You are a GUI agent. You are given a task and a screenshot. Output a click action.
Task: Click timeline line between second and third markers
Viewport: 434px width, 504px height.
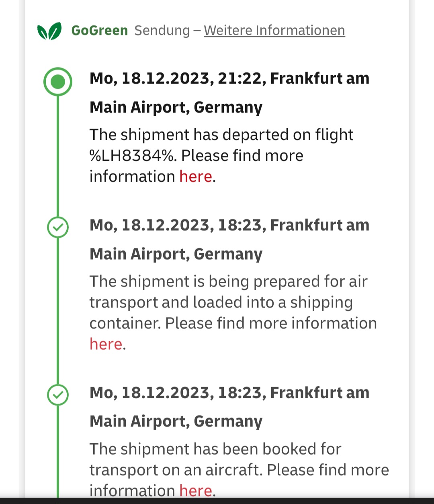[58, 311]
